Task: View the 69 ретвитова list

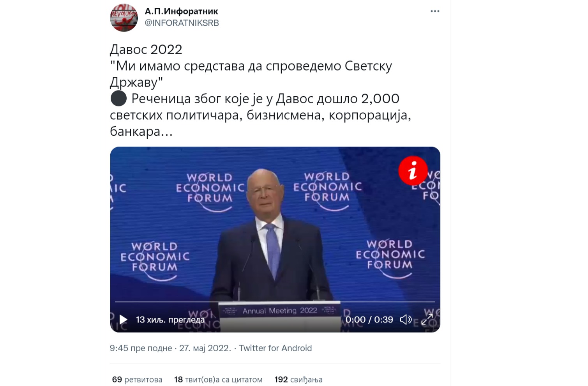Action: click(x=137, y=380)
